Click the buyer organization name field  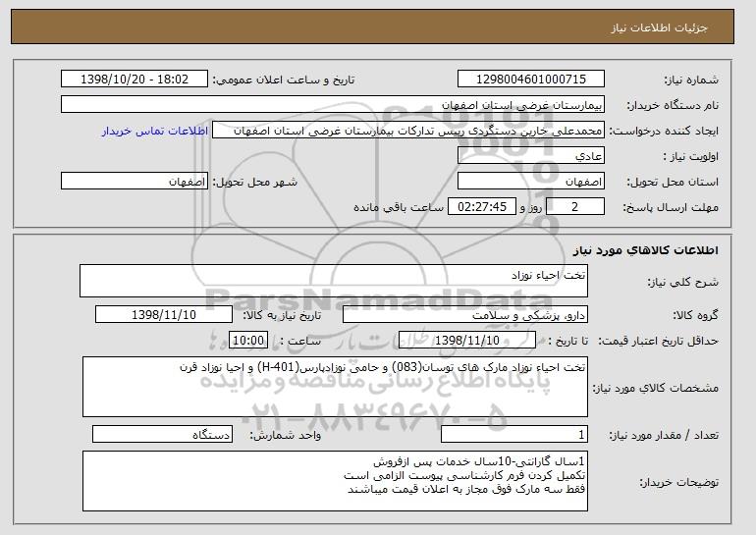(333, 105)
